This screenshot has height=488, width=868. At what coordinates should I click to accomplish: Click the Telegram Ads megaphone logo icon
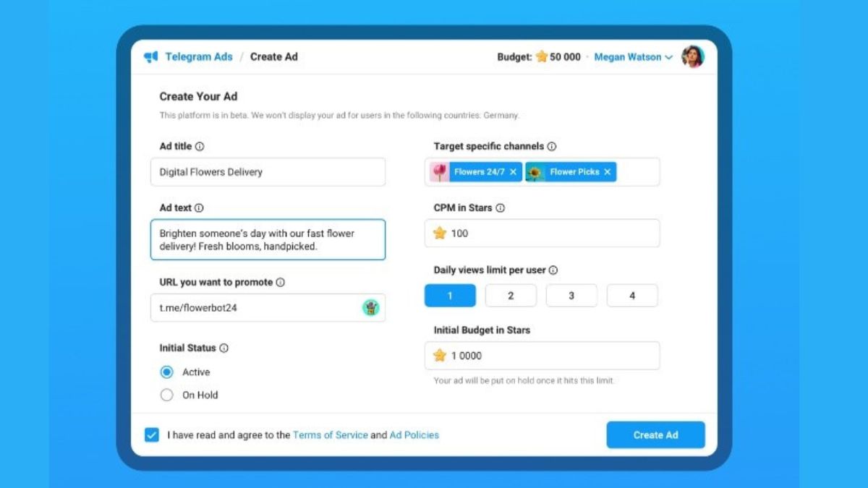coord(151,57)
